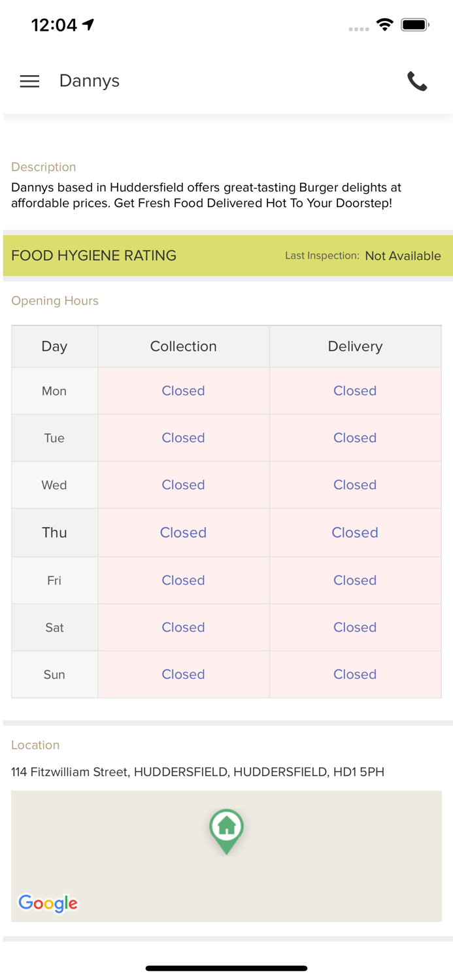
Task: Tap the home indicator bar
Action: pyautogui.click(x=226, y=968)
